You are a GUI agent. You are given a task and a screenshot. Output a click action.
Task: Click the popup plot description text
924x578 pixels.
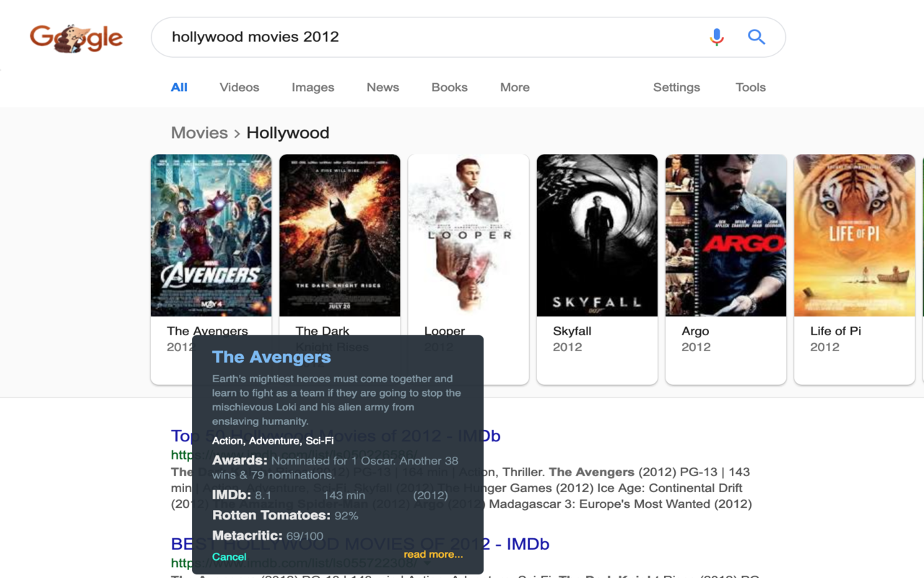337,400
